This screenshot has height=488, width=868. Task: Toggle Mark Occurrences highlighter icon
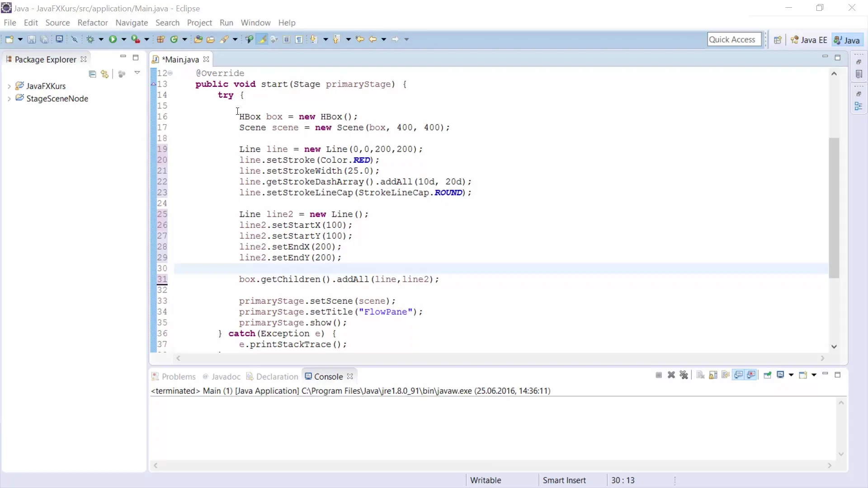pos(262,39)
